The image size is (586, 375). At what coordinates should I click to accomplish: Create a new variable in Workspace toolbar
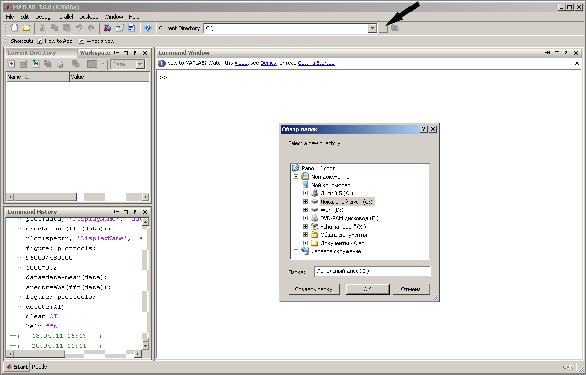pyautogui.click(x=12, y=64)
